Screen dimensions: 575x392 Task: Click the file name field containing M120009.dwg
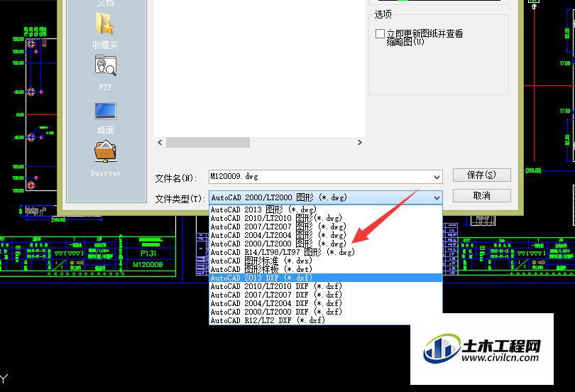(x=326, y=177)
